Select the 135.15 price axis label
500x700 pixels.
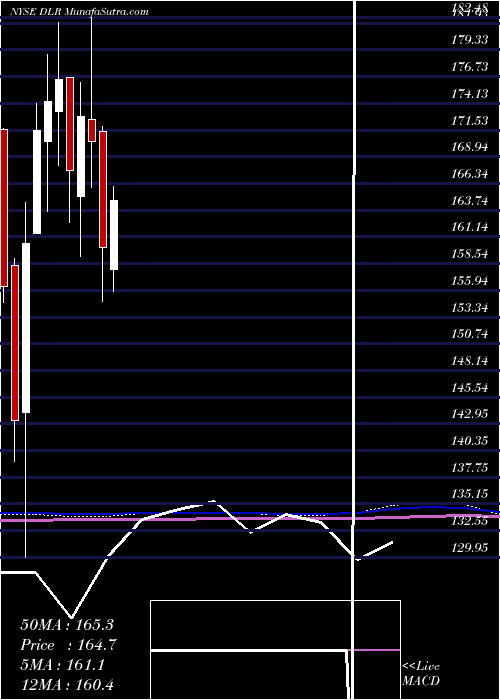click(x=468, y=494)
